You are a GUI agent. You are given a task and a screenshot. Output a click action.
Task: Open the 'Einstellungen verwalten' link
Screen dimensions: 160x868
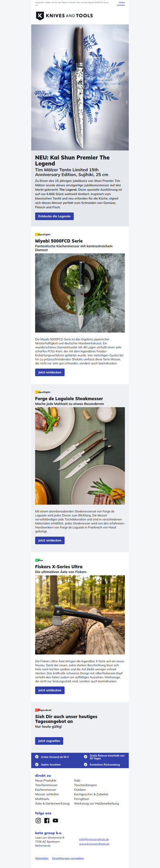[x=68, y=858]
